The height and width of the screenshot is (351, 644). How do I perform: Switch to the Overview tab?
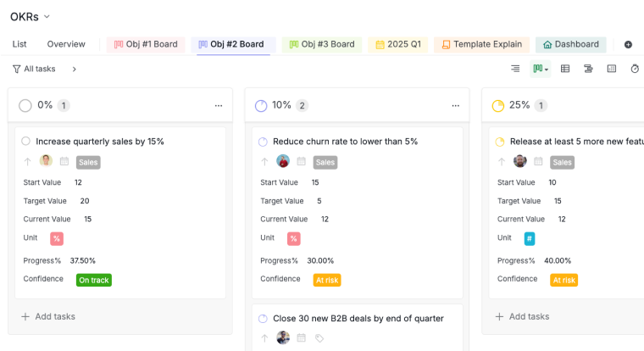(x=66, y=44)
